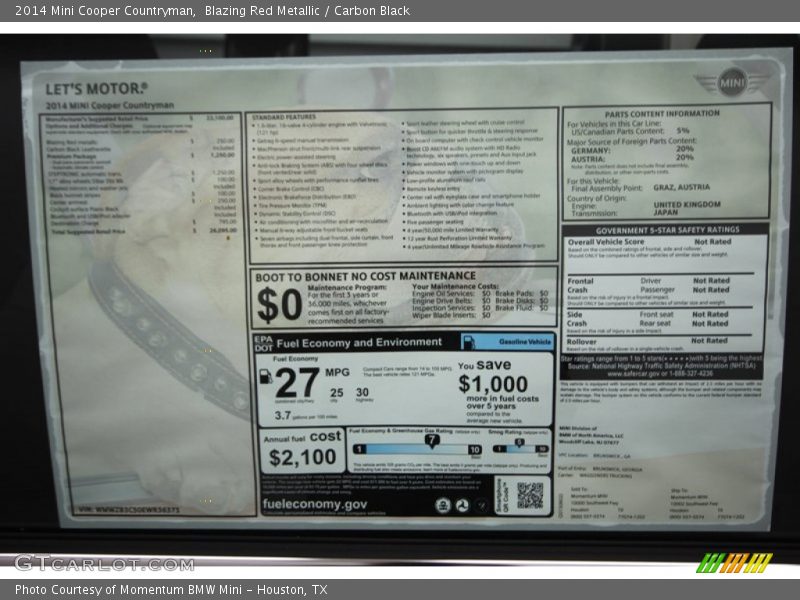This screenshot has width=800, height=600.
Task: Click 'Your Maintenance Costs:' heading
Action: (x=455, y=287)
